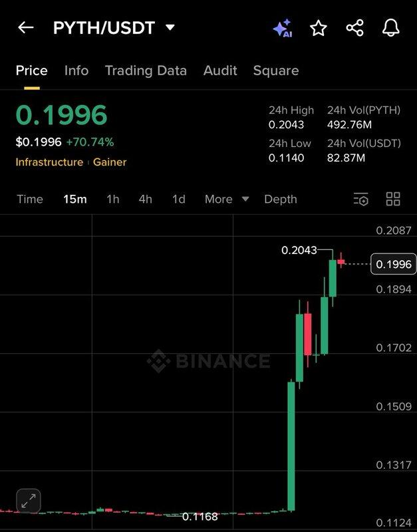The image size is (417, 532).
Task: Add PYTH/USDT to favorites with the star icon
Action: [319, 28]
